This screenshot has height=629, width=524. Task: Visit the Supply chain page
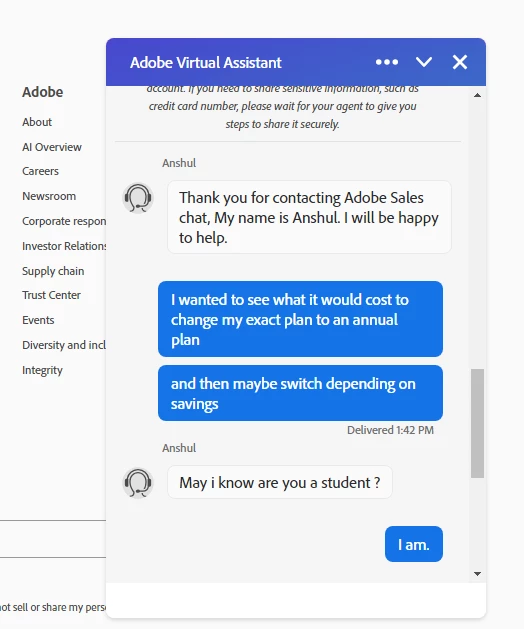click(53, 271)
